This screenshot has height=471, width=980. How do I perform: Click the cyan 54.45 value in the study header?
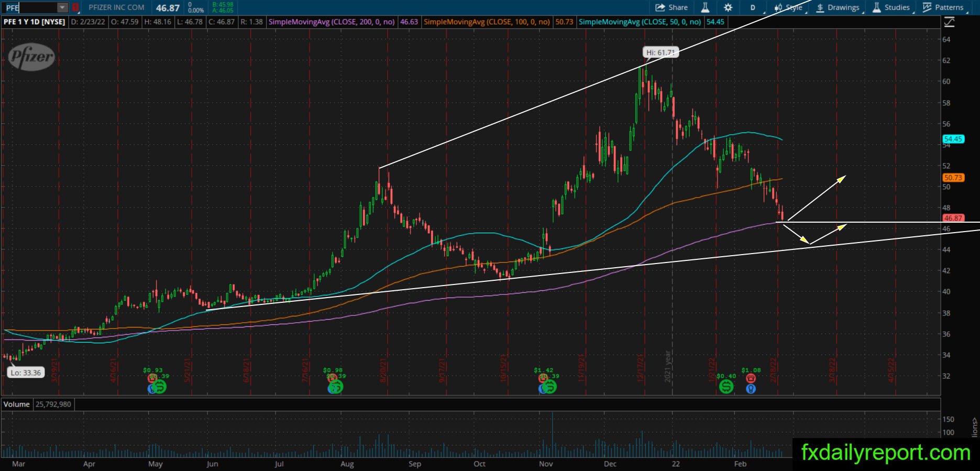(715, 22)
